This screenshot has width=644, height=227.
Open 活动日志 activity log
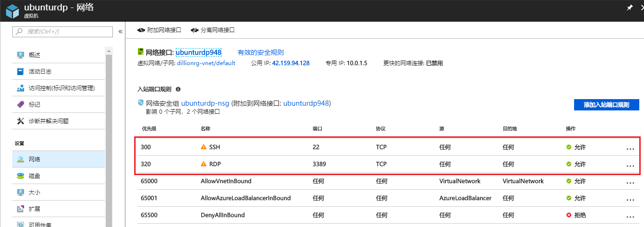[40, 72]
